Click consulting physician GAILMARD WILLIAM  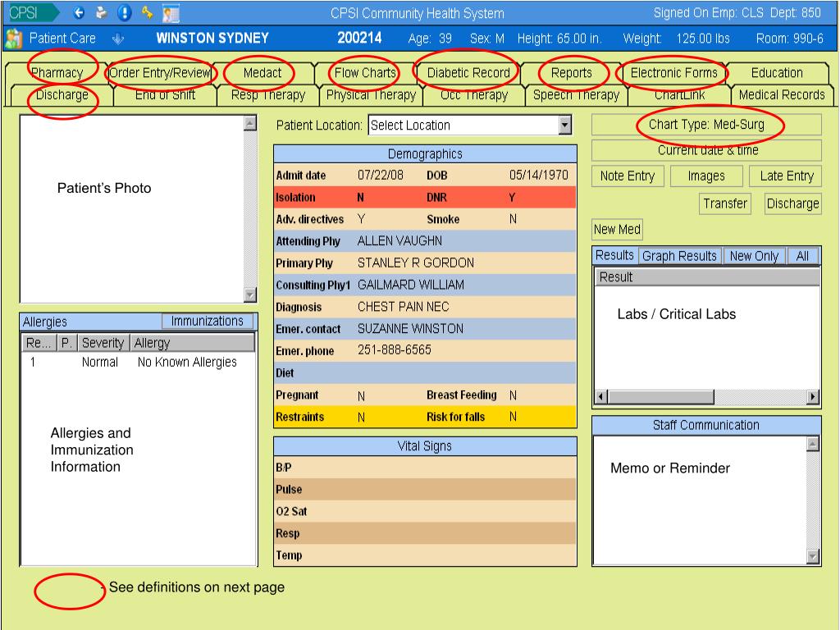coord(411,285)
